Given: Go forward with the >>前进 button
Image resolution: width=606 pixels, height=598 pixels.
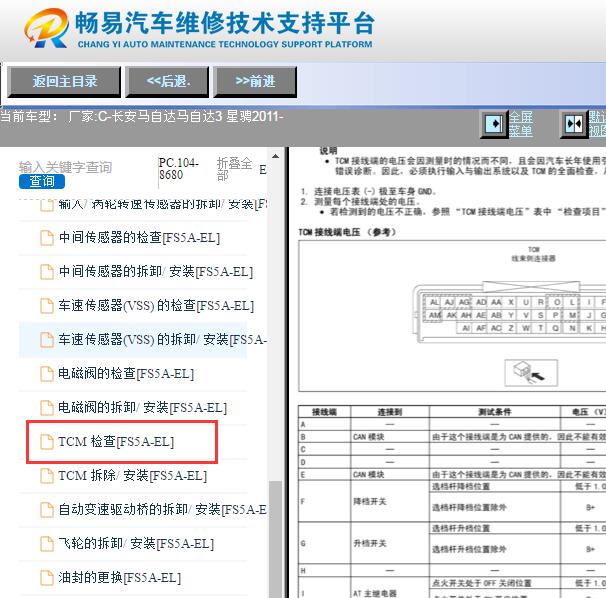Looking at the screenshot, I should pos(255,81).
